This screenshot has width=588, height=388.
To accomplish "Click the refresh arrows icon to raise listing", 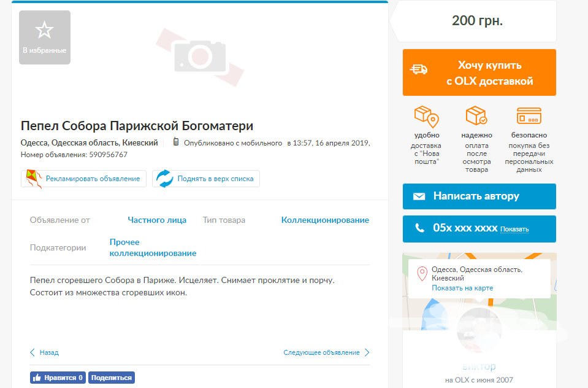I will click(x=164, y=179).
